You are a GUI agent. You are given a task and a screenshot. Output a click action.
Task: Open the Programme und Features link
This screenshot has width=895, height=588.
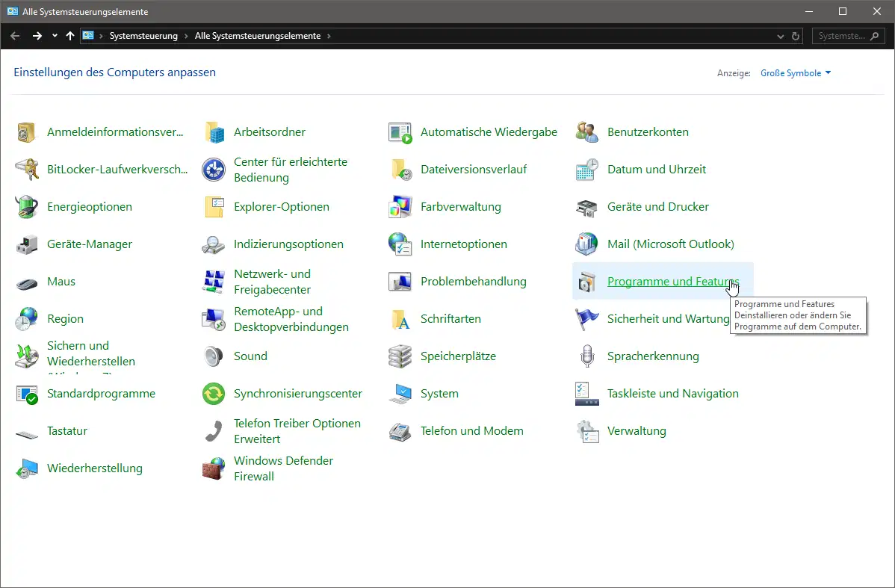(673, 282)
